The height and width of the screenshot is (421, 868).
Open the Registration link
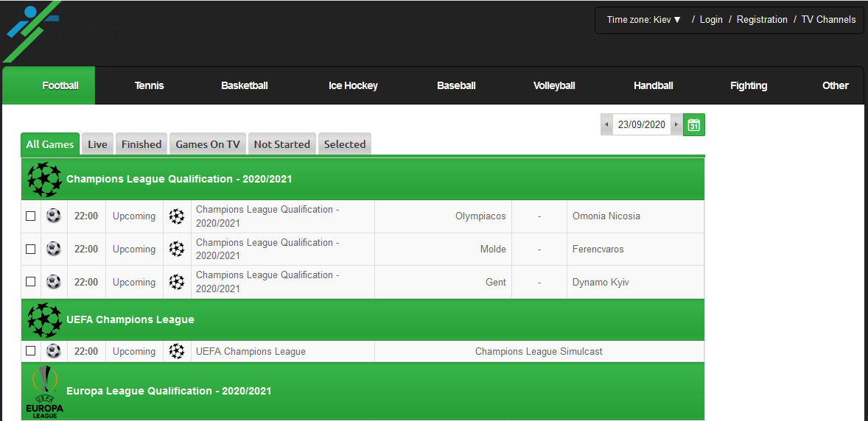click(x=762, y=19)
